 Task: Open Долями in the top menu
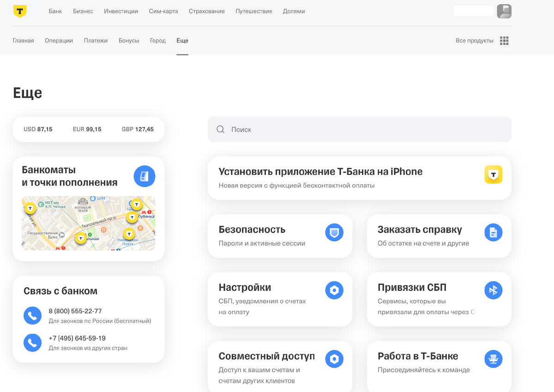tap(294, 11)
